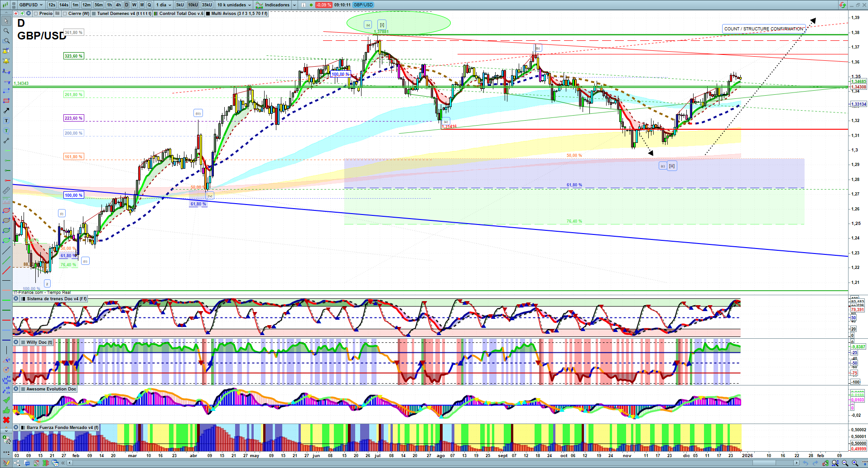The width and height of the screenshot is (868, 468).
Task: Select the red rectangle drawing tool
Action: click(6, 101)
